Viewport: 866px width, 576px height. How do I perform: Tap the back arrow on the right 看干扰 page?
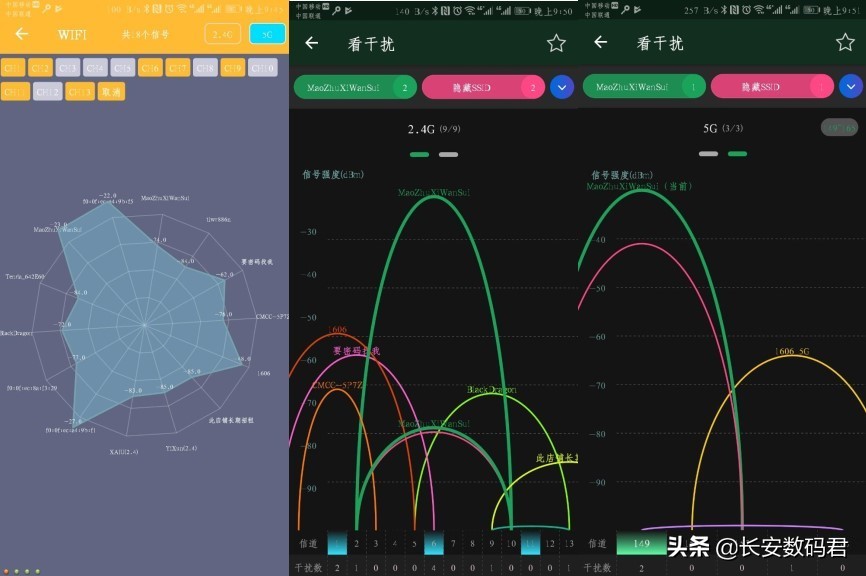(600, 43)
